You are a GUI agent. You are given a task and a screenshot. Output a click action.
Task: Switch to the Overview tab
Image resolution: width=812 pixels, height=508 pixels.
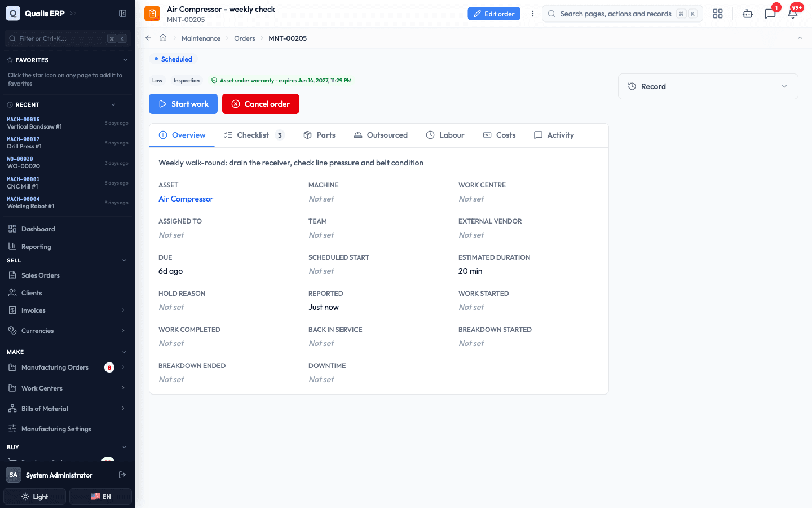pos(182,135)
